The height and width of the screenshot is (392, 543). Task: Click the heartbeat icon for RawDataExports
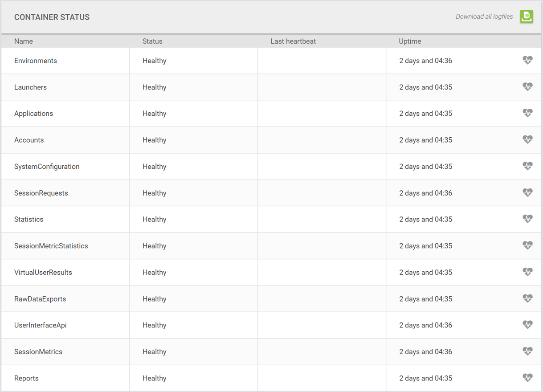pyautogui.click(x=527, y=298)
